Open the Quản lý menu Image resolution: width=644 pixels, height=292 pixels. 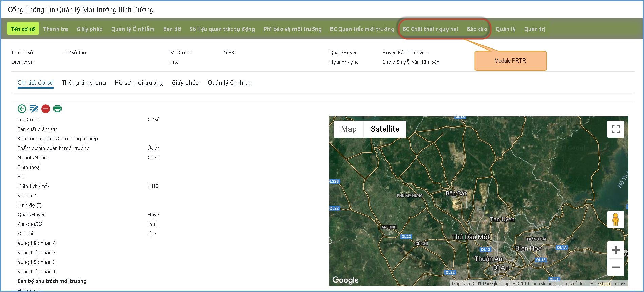pos(506,29)
